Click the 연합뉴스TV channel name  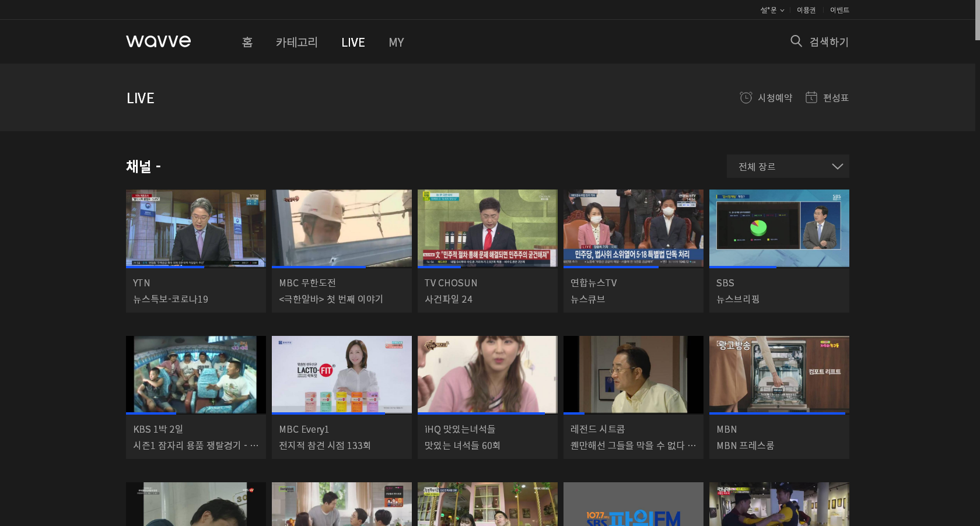tap(593, 283)
